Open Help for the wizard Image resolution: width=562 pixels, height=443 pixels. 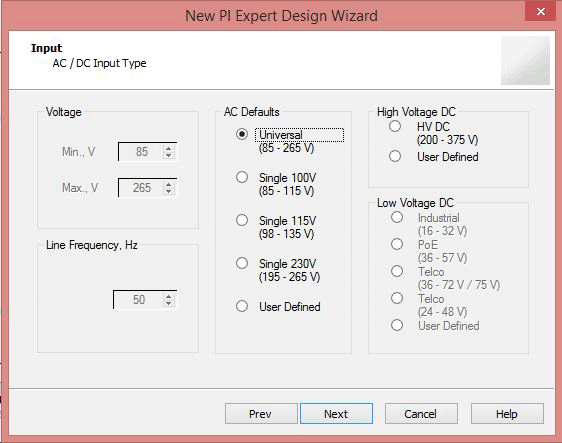click(507, 414)
